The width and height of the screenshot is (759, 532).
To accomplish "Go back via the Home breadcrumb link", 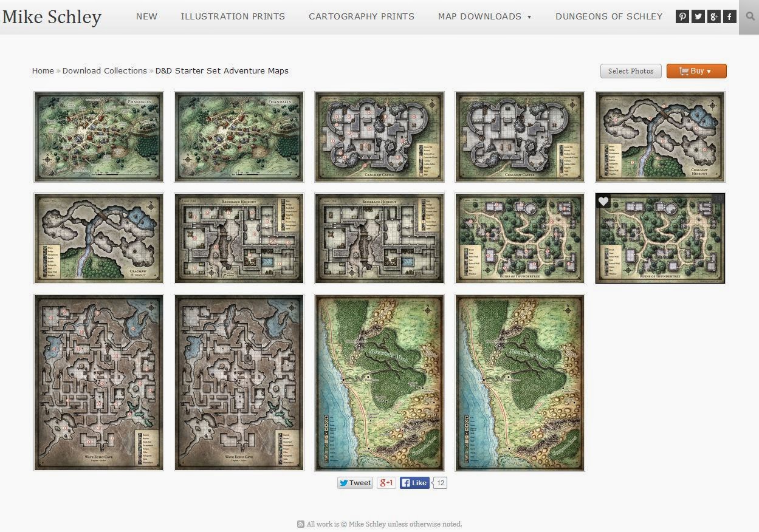I will [x=43, y=70].
